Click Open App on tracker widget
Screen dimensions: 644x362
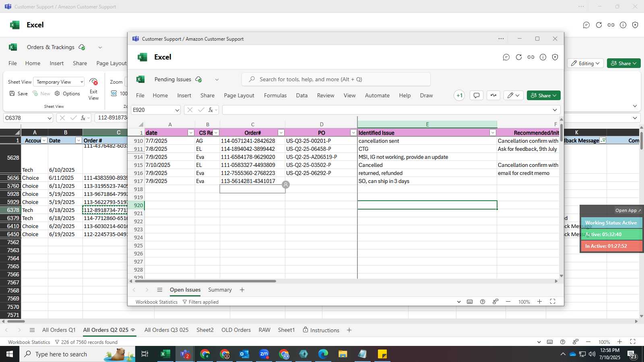(628, 210)
